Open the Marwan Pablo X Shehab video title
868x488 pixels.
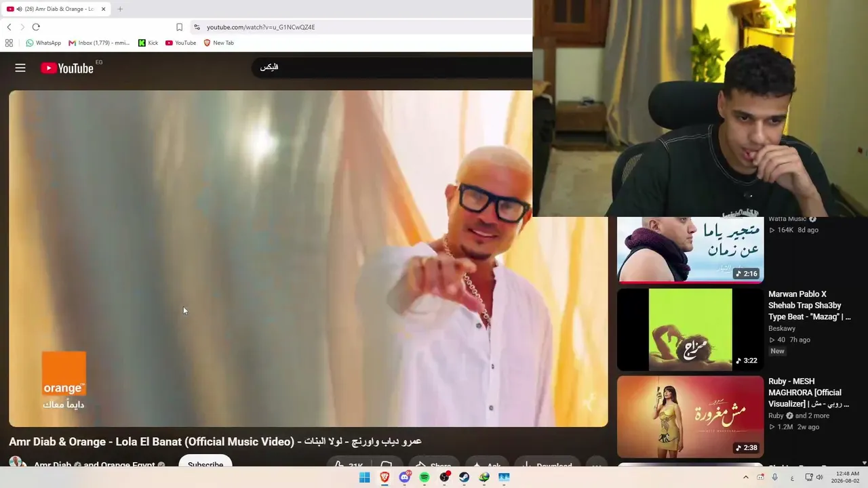pos(810,306)
